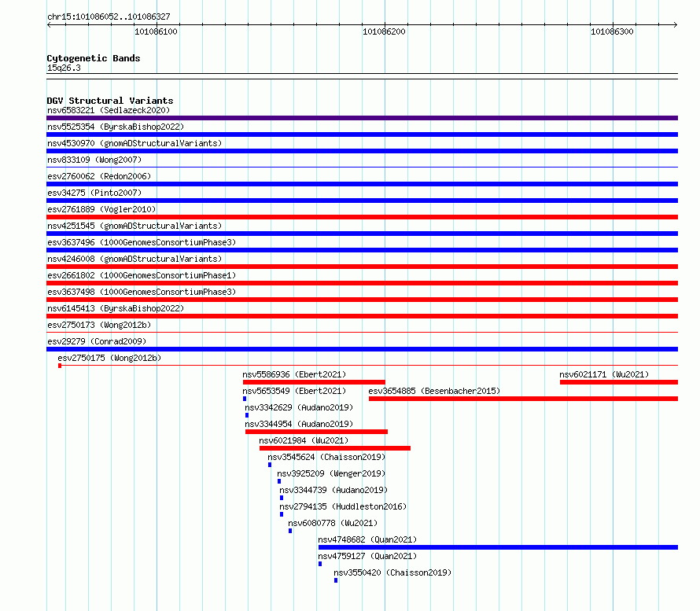Screen dimensions: 700x611
Task: Select esv34275 (Pinto2007) variant label
Action: (94, 193)
